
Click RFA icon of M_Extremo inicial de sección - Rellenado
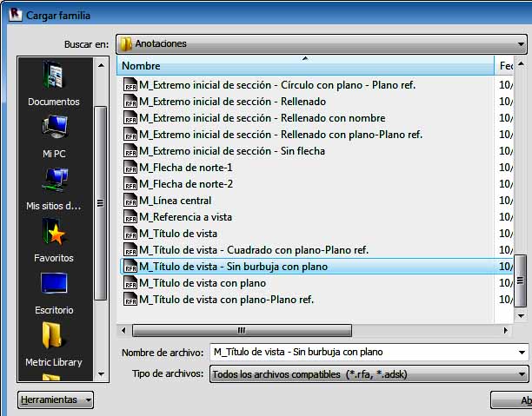point(130,102)
